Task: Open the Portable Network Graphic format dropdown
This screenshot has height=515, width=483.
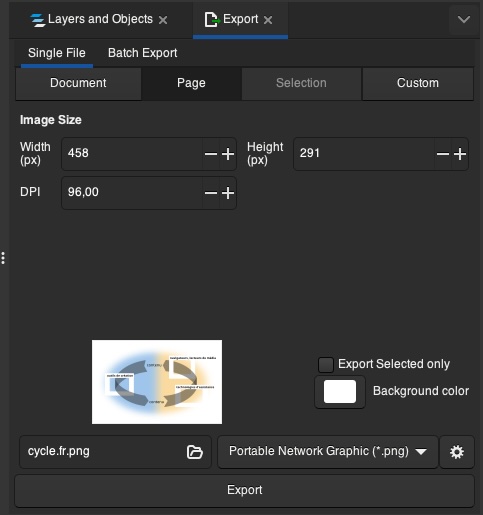Action: point(328,452)
